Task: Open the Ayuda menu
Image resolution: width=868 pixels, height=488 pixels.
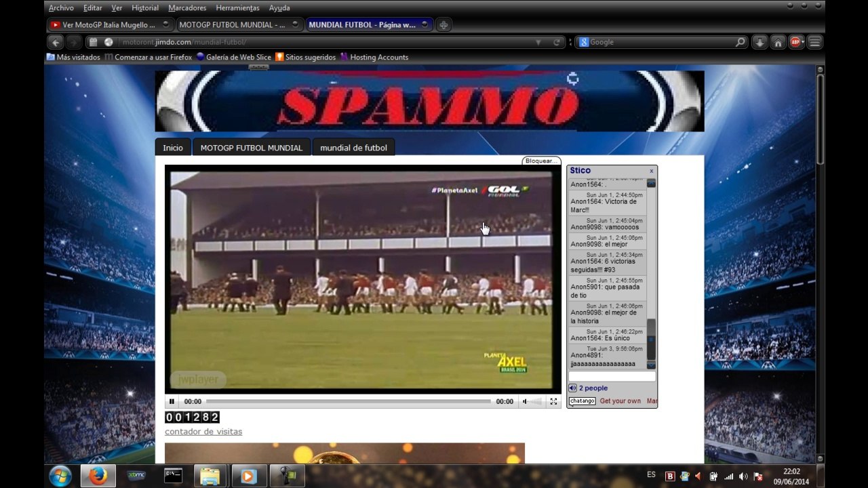Action: (x=279, y=8)
